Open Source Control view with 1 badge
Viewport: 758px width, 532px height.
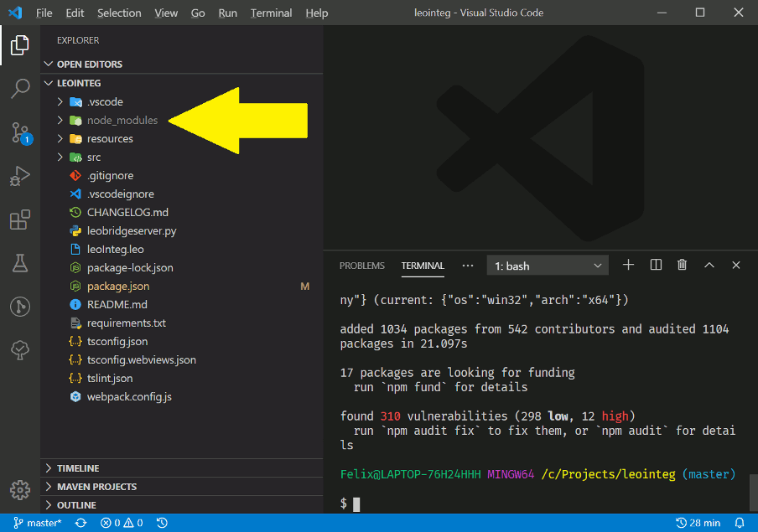point(21,132)
